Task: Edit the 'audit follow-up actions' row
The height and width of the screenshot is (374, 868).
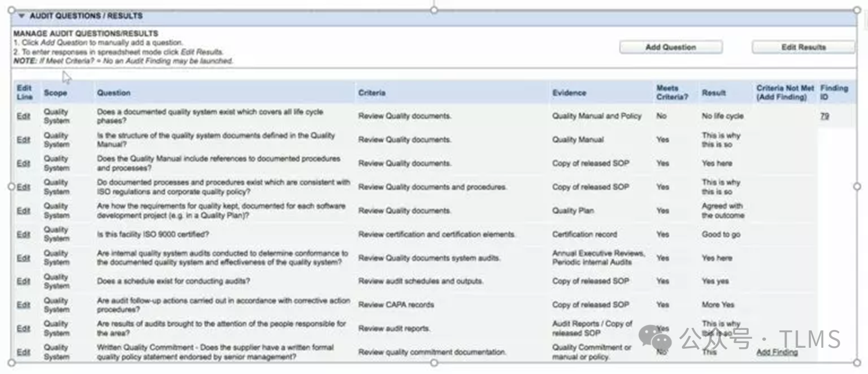Action: [x=23, y=305]
